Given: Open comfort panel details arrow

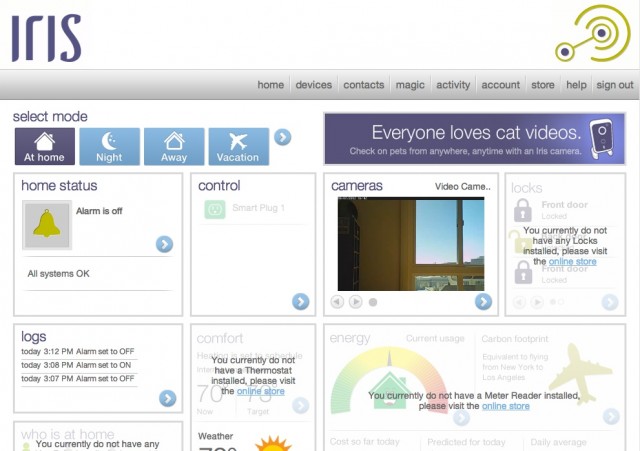Looking at the screenshot, I should [x=300, y=405].
